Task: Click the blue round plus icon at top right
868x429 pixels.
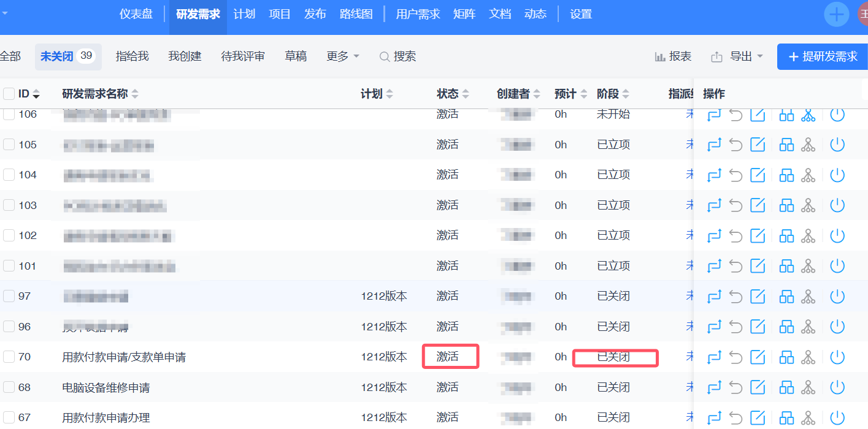Action: 836,14
